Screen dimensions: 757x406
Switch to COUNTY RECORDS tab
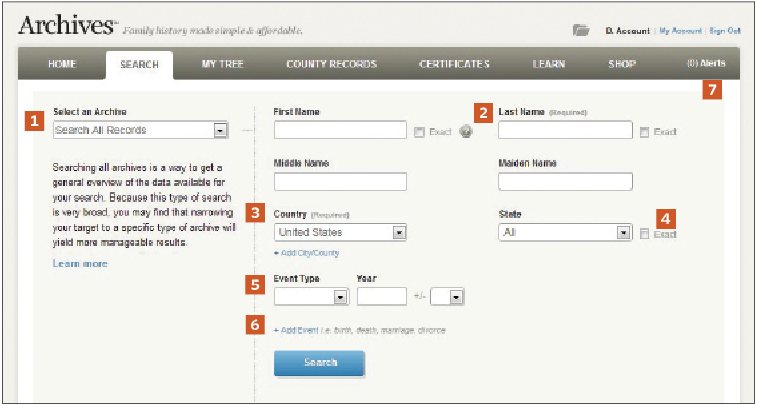[331, 64]
